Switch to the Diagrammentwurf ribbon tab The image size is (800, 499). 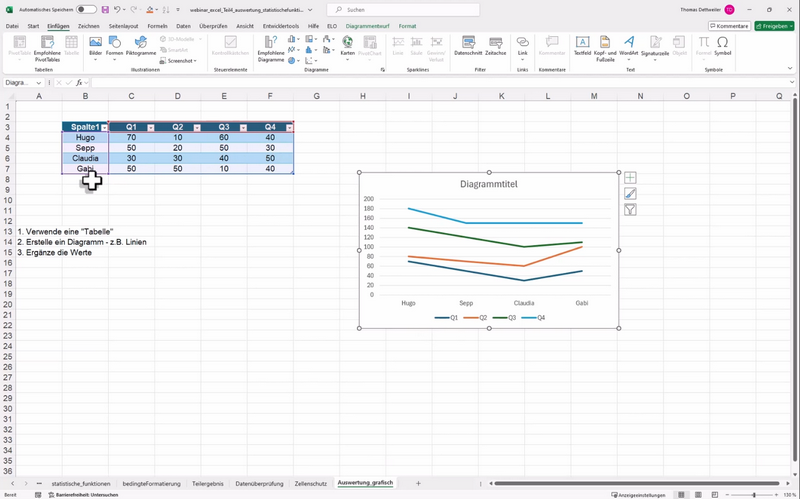[x=366, y=25]
